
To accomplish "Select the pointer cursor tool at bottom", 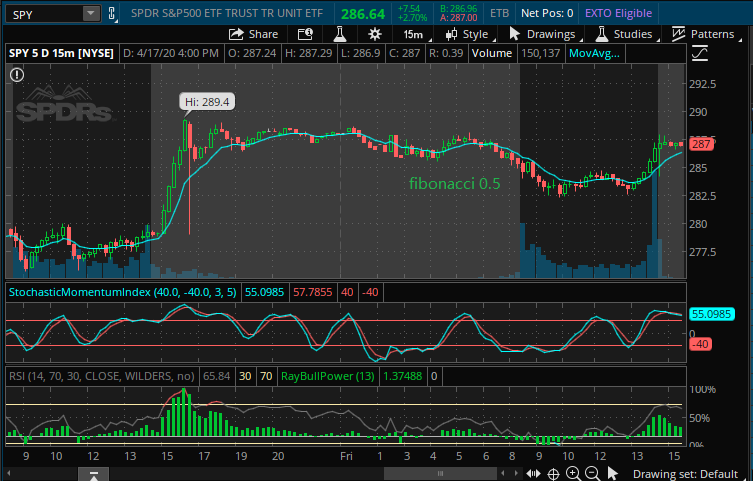I will [x=612, y=473].
